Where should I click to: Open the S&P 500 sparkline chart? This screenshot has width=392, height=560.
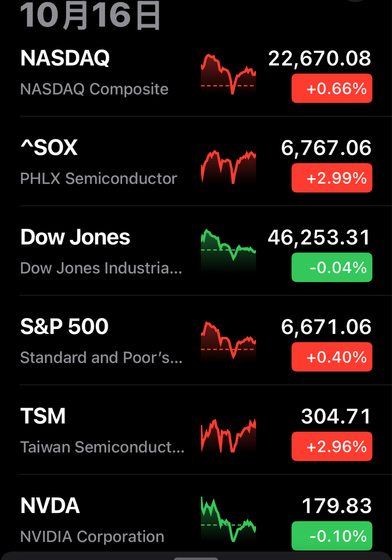tap(228, 341)
